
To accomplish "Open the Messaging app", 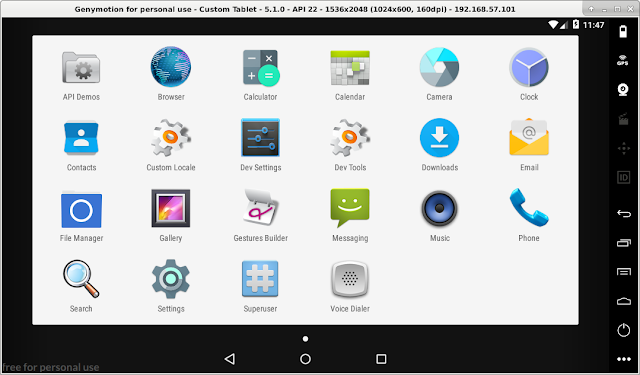I will tap(350, 216).
